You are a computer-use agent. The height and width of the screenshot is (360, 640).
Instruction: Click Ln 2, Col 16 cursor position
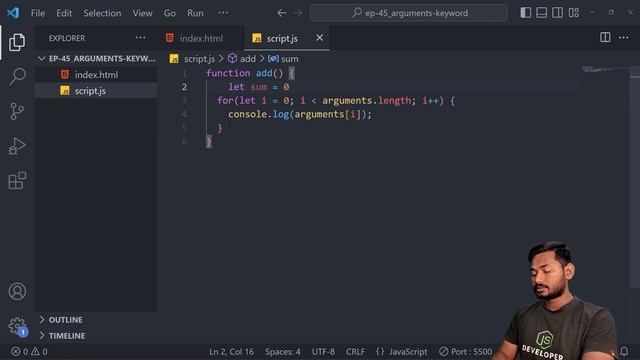click(x=231, y=351)
